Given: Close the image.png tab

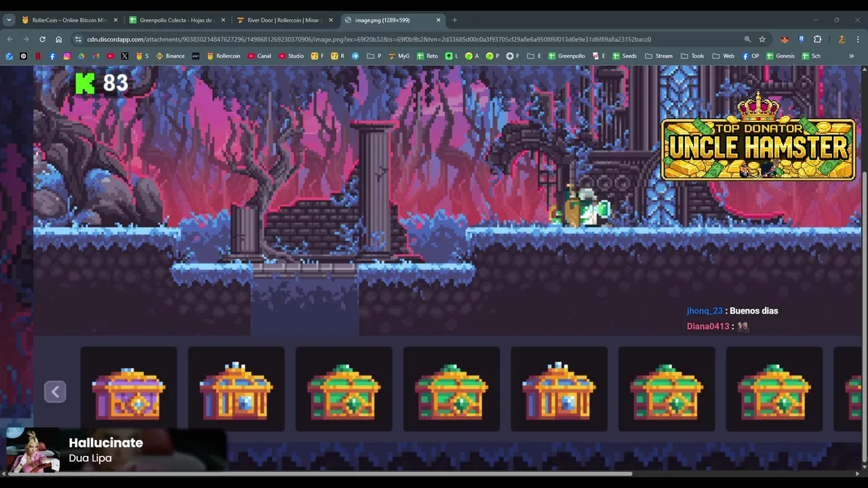Looking at the screenshot, I should coord(438,20).
